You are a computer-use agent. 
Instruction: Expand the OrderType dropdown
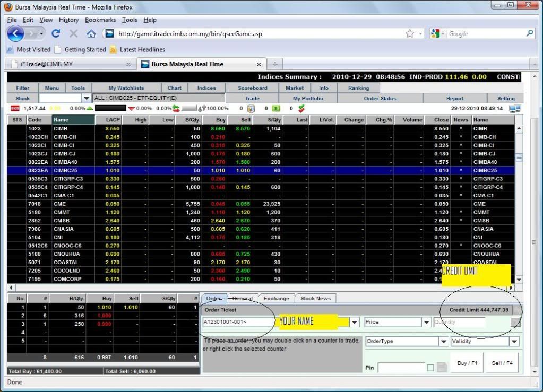(x=443, y=342)
